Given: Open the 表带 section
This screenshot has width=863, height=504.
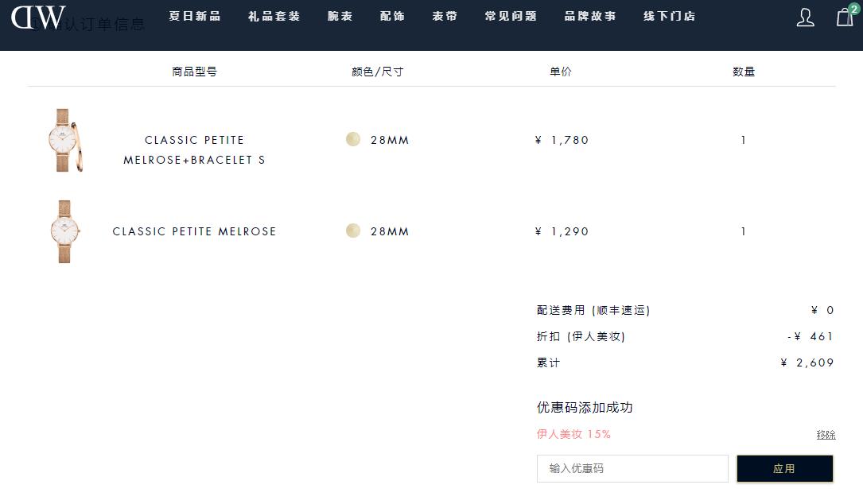Looking at the screenshot, I should pos(445,16).
